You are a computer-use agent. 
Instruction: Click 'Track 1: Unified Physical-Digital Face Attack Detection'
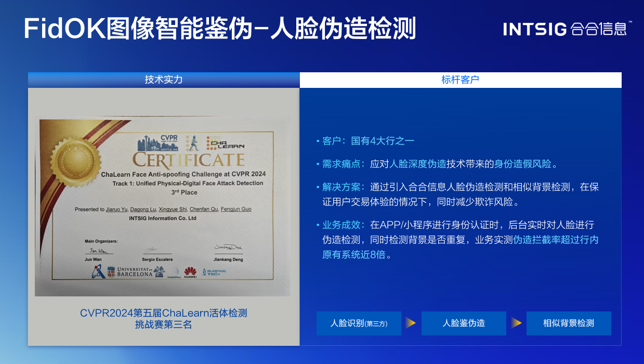pyautogui.click(x=188, y=183)
